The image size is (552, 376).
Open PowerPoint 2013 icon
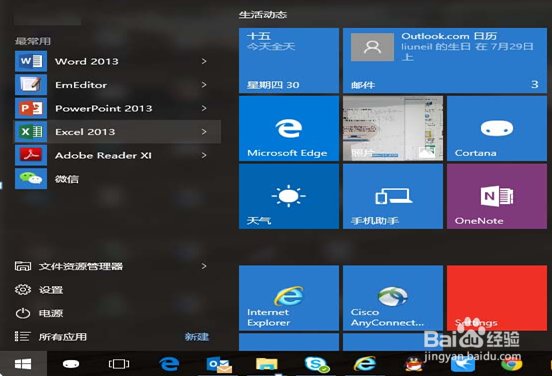point(31,108)
